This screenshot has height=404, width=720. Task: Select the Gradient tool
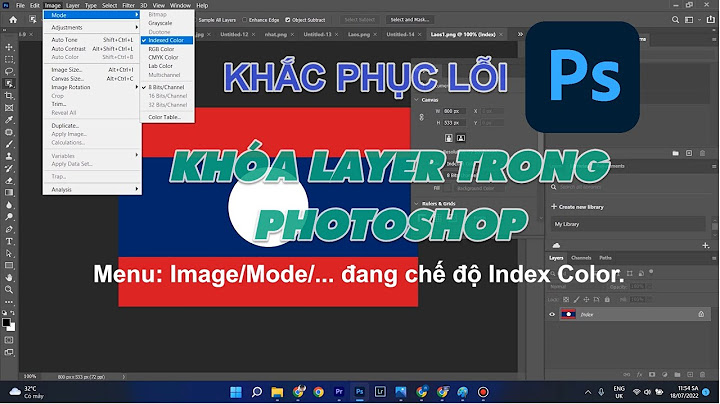point(9,193)
